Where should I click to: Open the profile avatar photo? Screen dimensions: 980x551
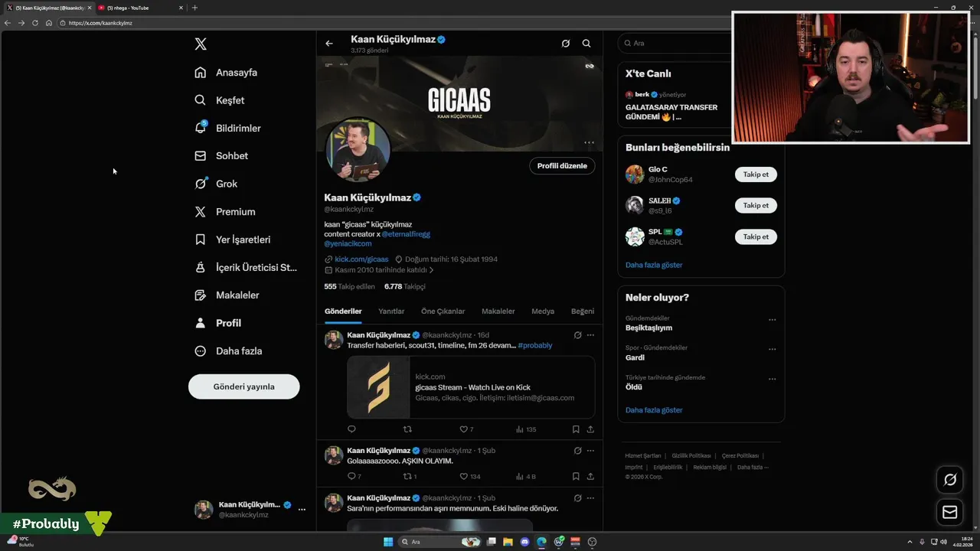(x=358, y=150)
